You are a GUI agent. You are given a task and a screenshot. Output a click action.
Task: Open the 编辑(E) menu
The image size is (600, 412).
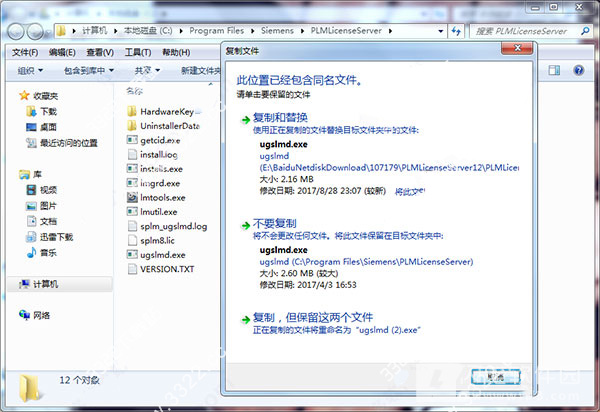[62, 52]
